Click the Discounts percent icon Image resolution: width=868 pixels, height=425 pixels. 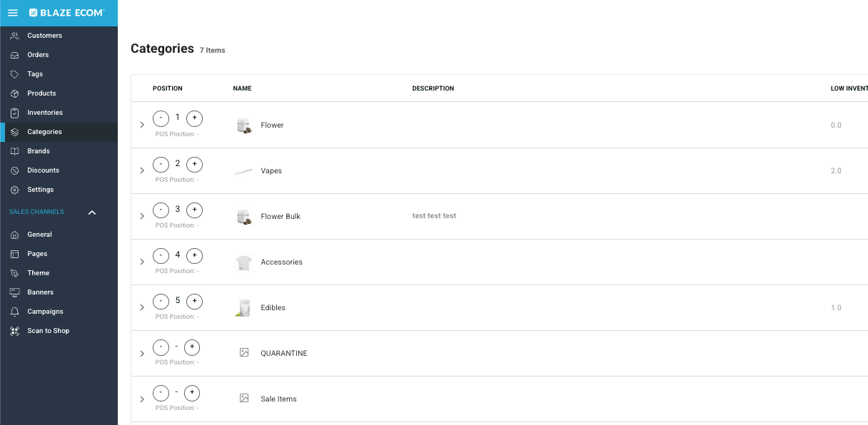click(x=14, y=170)
